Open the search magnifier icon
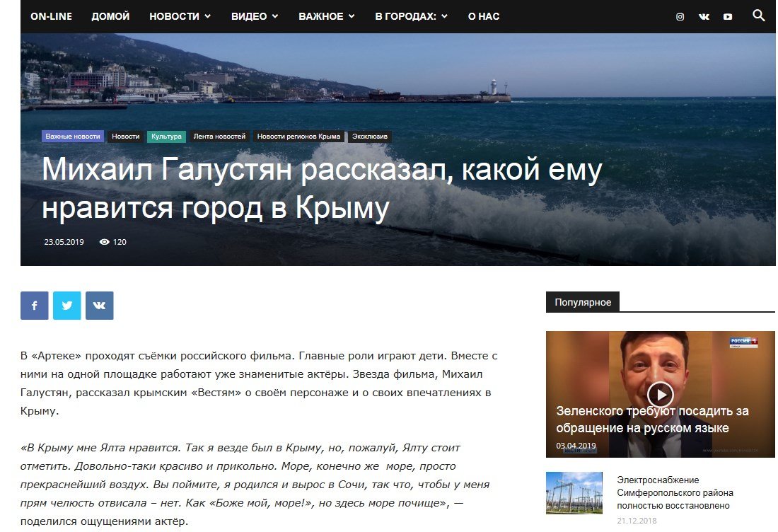 758,16
